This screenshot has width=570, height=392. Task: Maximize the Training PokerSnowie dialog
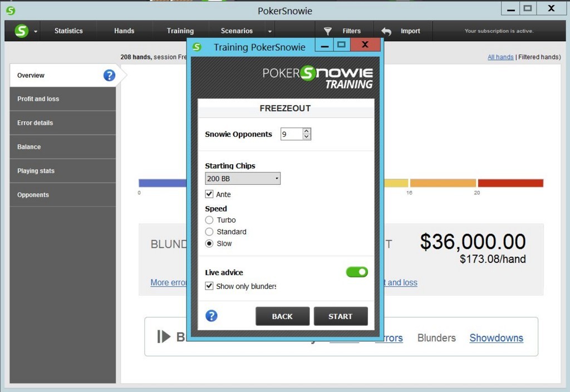[341, 45]
